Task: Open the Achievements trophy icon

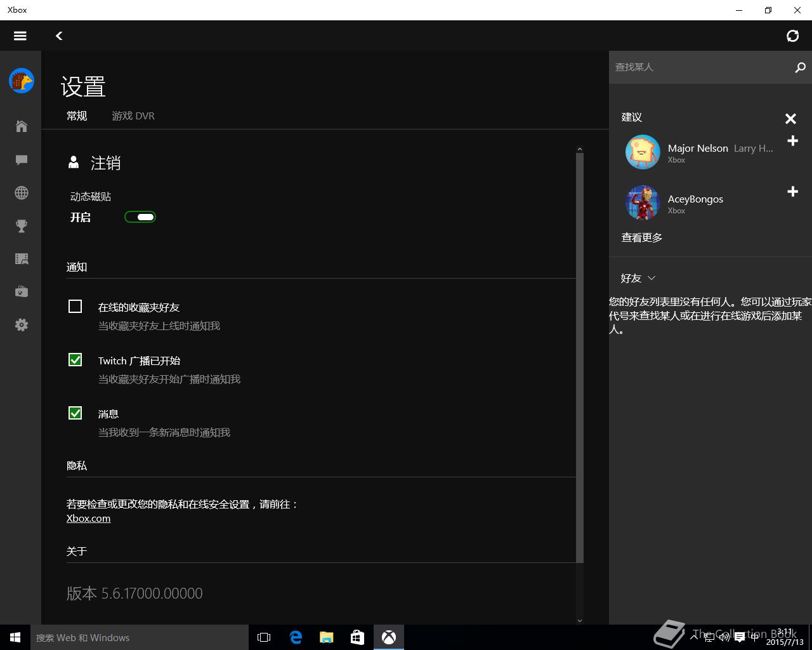Action: pyautogui.click(x=22, y=226)
